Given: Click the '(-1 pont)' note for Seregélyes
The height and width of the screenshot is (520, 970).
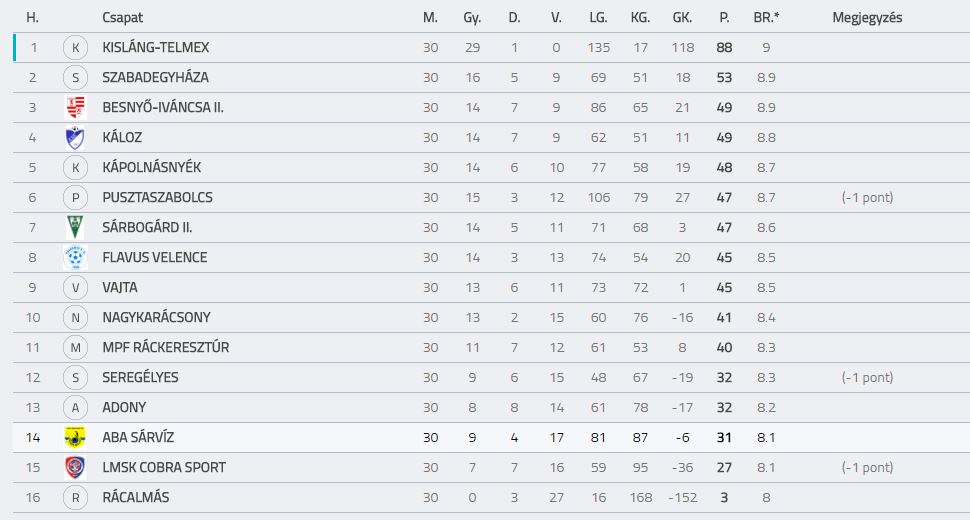Looking at the screenshot, I should [x=867, y=377].
